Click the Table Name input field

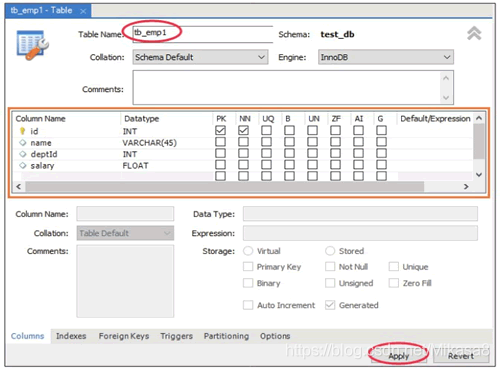coord(203,34)
